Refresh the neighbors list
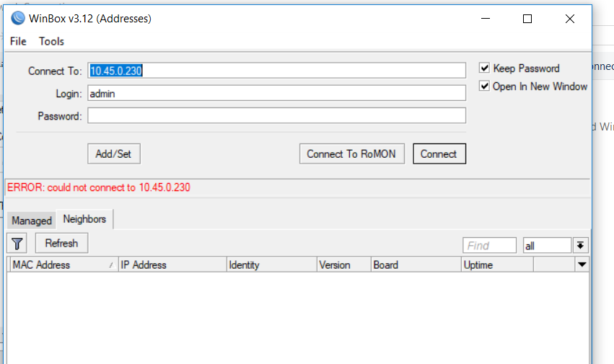This screenshot has height=364, width=614. click(61, 243)
